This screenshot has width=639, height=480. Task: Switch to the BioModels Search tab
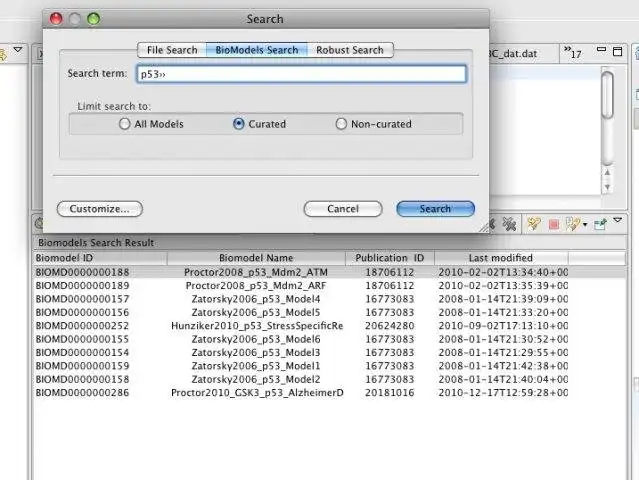click(x=257, y=50)
